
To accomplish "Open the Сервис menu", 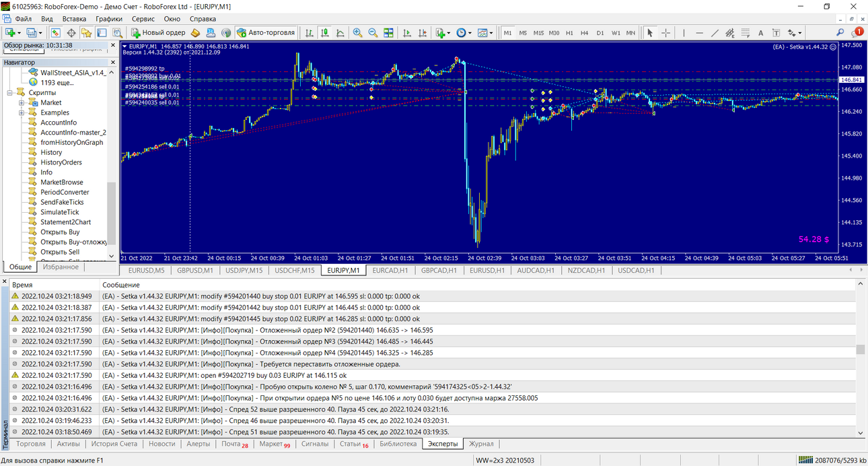I will click(143, 19).
